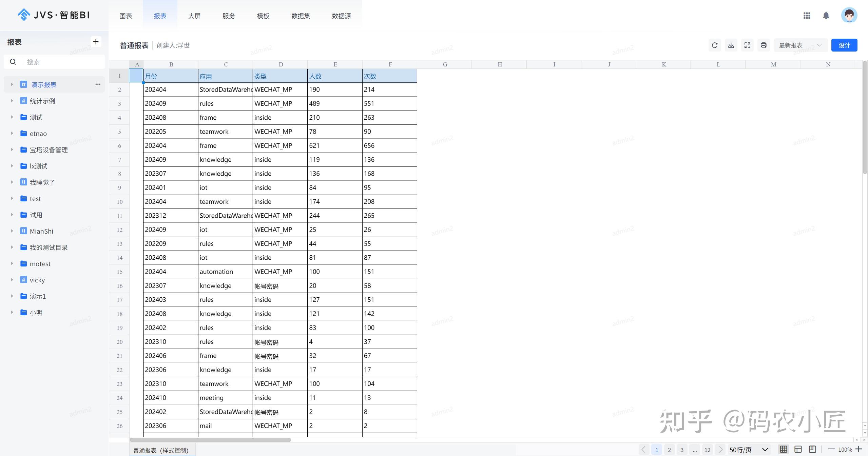The height and width of the screenshot is (456, 868).
Task: Expand the 宝塔设备管理 folder
Action: pos(12,150)
